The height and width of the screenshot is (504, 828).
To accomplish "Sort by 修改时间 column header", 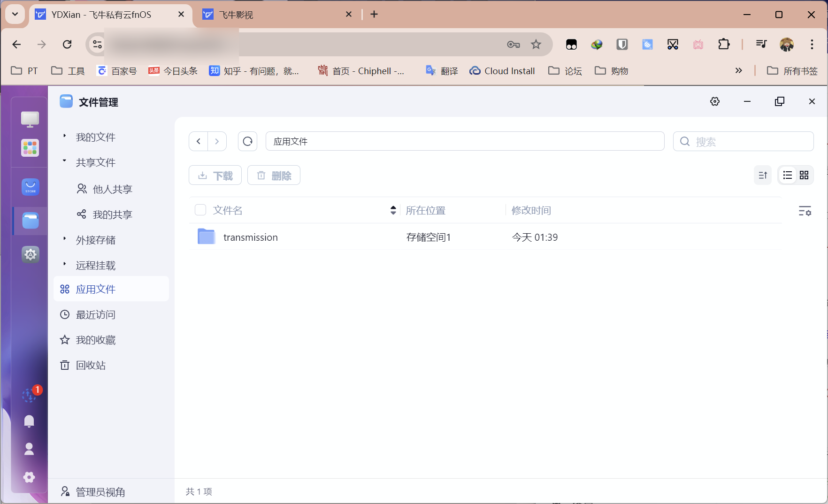I will point(531,210).
